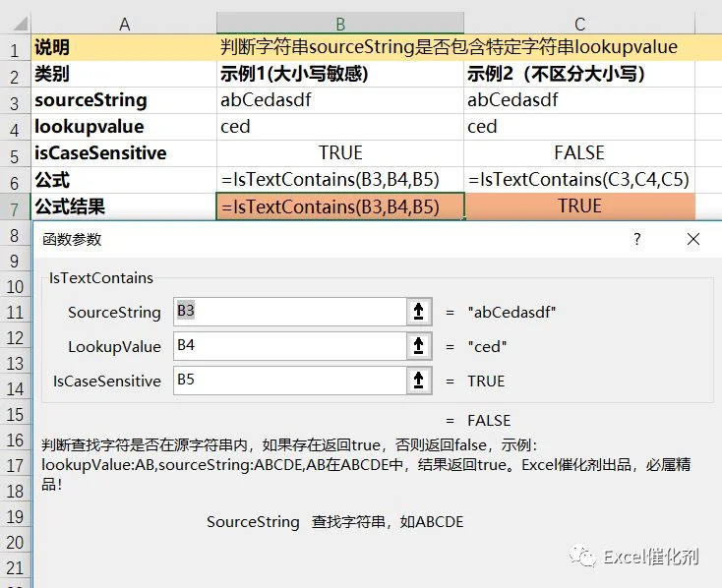Click the IsCaseSensitive parameter label

(x=107, y=382)
